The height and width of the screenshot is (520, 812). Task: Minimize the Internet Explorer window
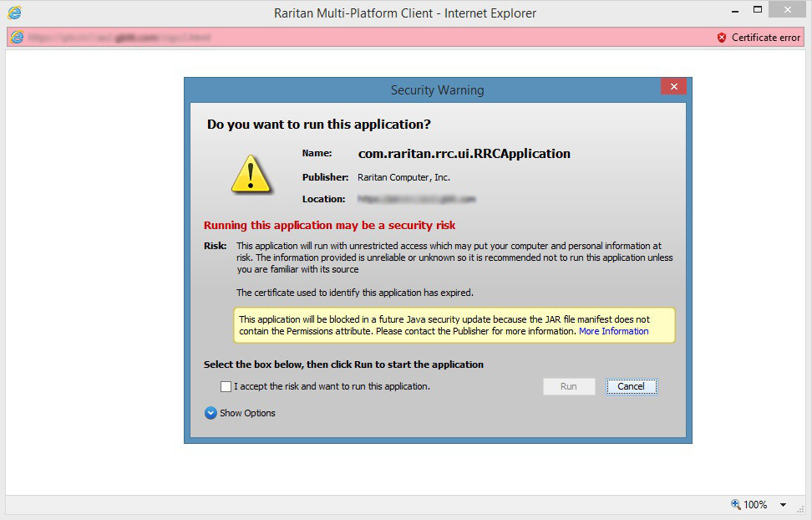[735, 11]
